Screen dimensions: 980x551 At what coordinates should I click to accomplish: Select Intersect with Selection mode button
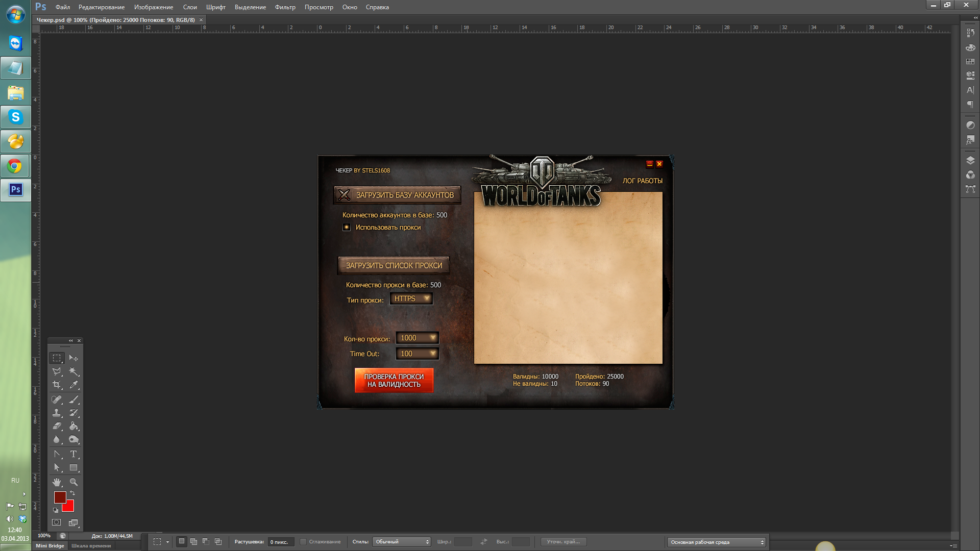[x=218, y=541]
